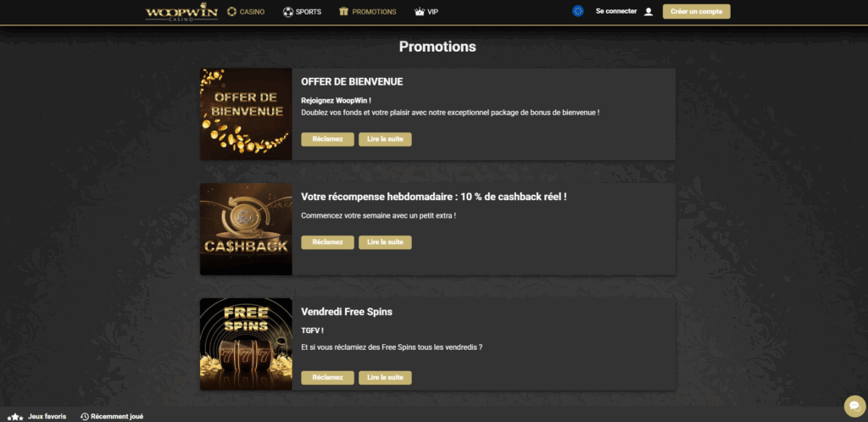Click the clock recently played icon
Viewport: 868px width, 422px height.
pos(85,416)
